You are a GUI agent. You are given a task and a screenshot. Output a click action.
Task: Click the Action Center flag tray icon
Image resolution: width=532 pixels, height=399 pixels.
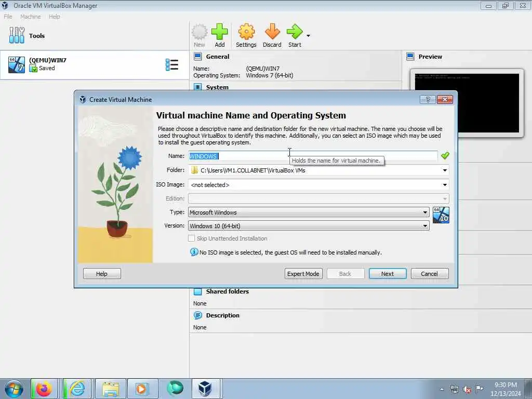click(480, 389)
